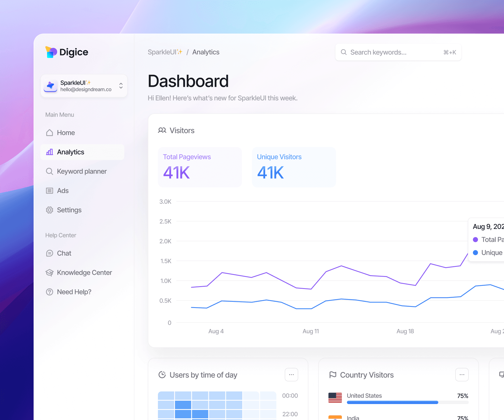Click the purple Total Pageviews legend dot
The image size is (504, 420).
pos(475,240)
